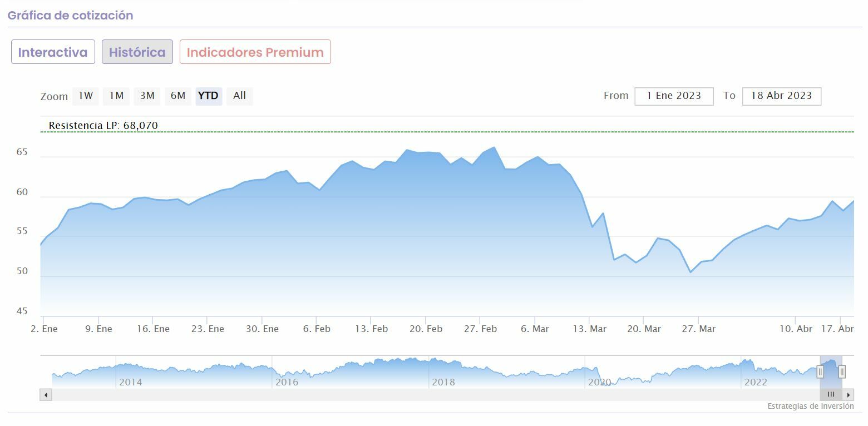Select the 3M zoom range

click(147, 96)
